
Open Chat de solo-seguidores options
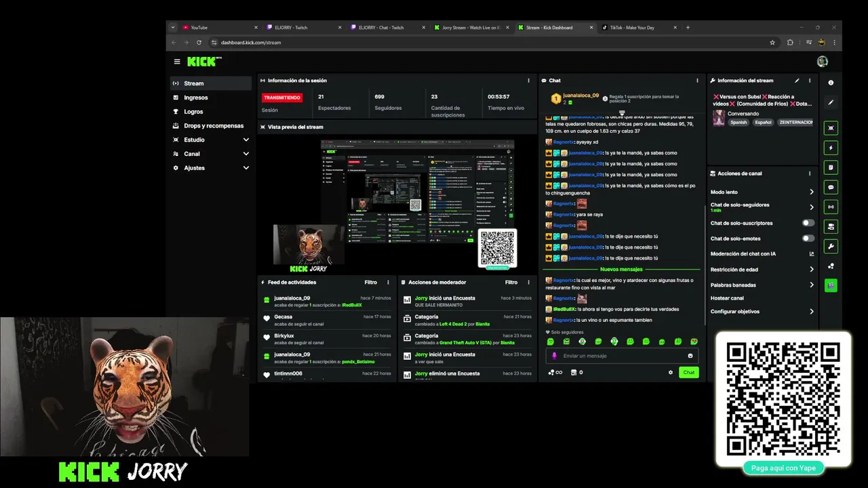[x=762, y=207]
